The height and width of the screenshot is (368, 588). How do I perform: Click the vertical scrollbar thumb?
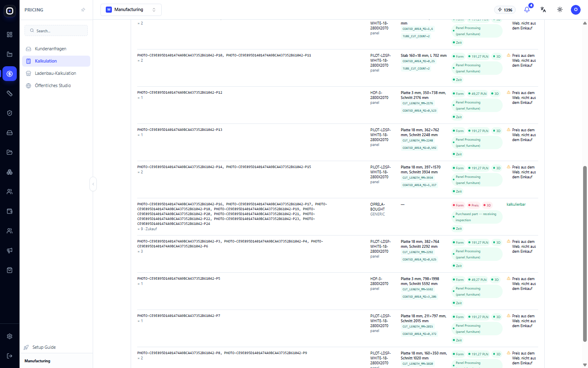point(585,254)
